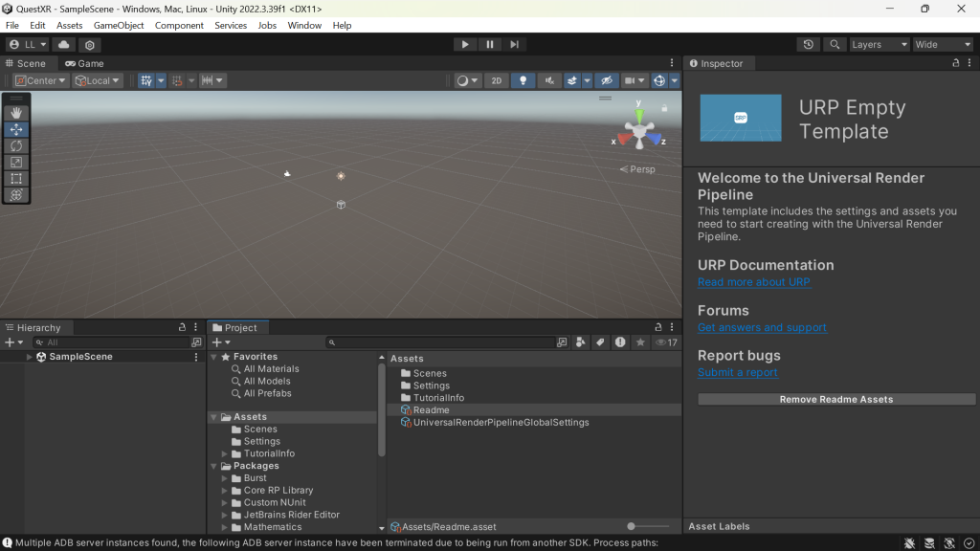Screen dimensions: 980x551
Task: Open the Window menu
Action: (x=304, y=26)
